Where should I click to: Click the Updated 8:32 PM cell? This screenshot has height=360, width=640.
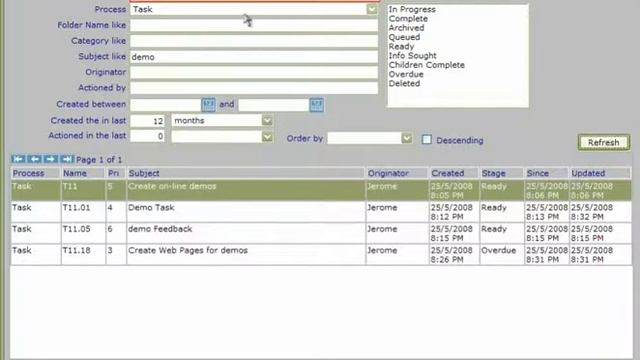coord(600,212)
